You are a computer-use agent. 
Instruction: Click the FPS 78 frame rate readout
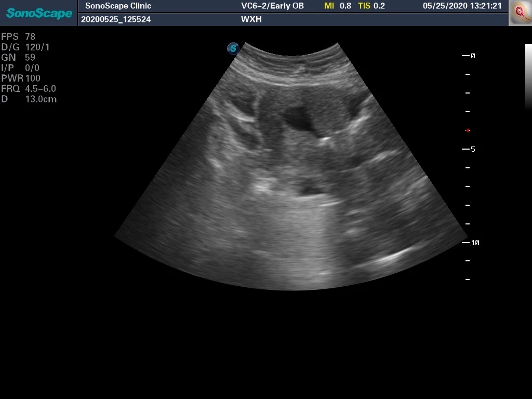coord(18,37)
